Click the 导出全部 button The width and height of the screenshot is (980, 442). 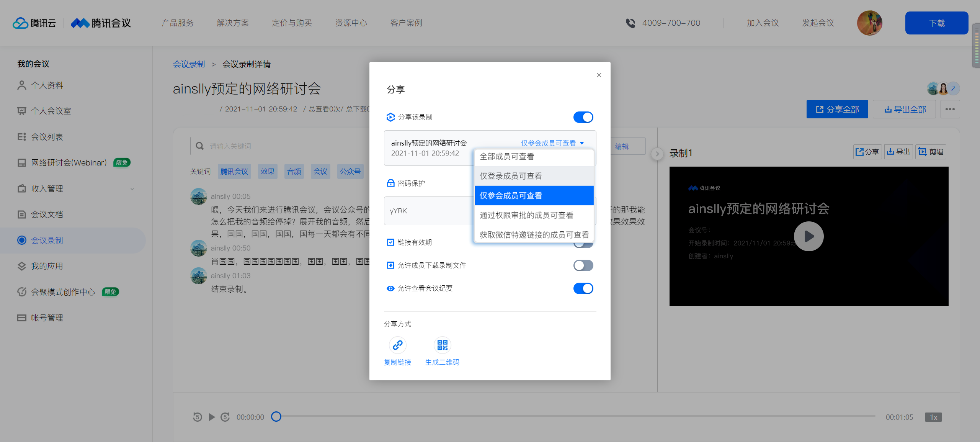[905, 109]
